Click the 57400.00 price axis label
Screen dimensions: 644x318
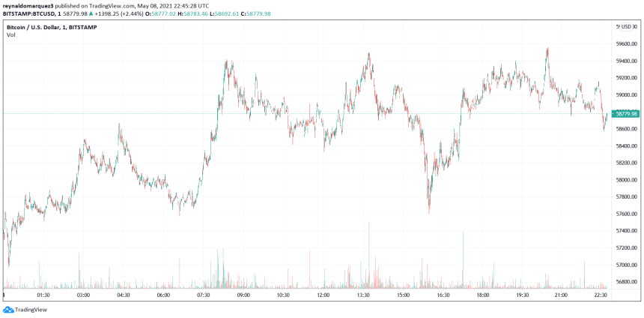pos(626,231)
